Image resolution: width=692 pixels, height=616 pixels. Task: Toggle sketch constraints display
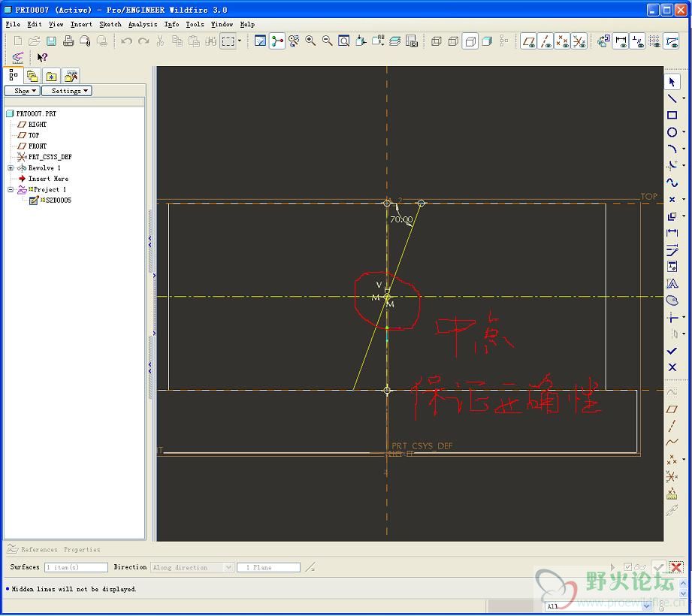[638, 41]
